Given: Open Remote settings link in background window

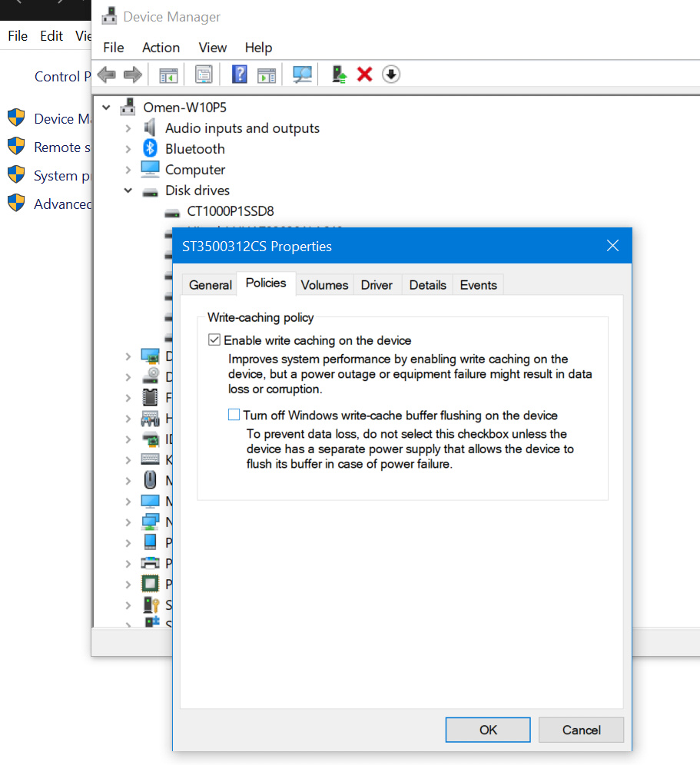Looking at the screenshot, I should [x=61, y=147].
